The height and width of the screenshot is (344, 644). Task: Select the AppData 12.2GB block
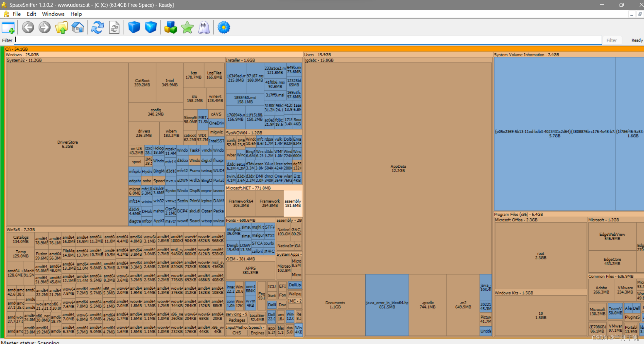click(x=398, y=168)
